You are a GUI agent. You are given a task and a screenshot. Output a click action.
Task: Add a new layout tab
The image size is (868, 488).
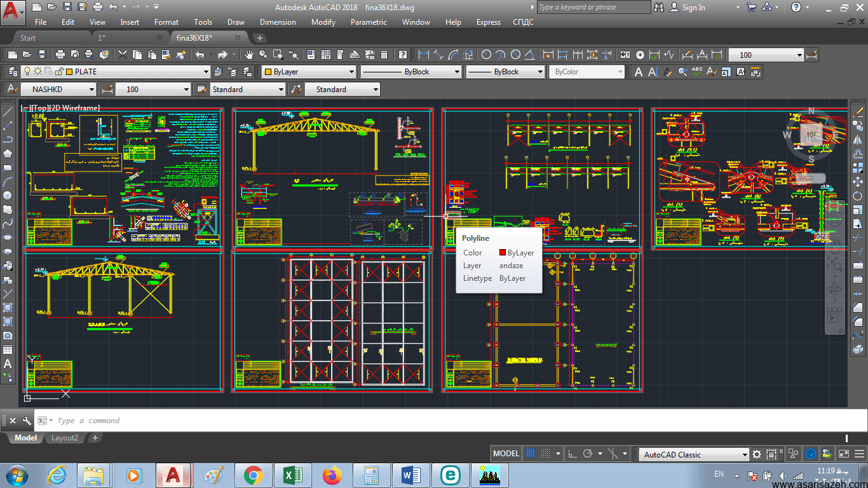click(95, 438)
